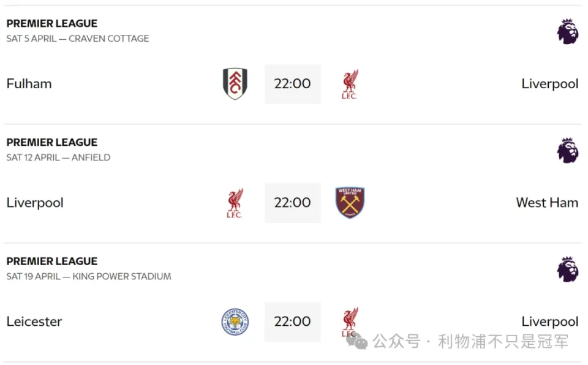Screen dimensions: 588x365
Task: Click 22:00 kickoff box for West Ham match
Action: [293, 203]
